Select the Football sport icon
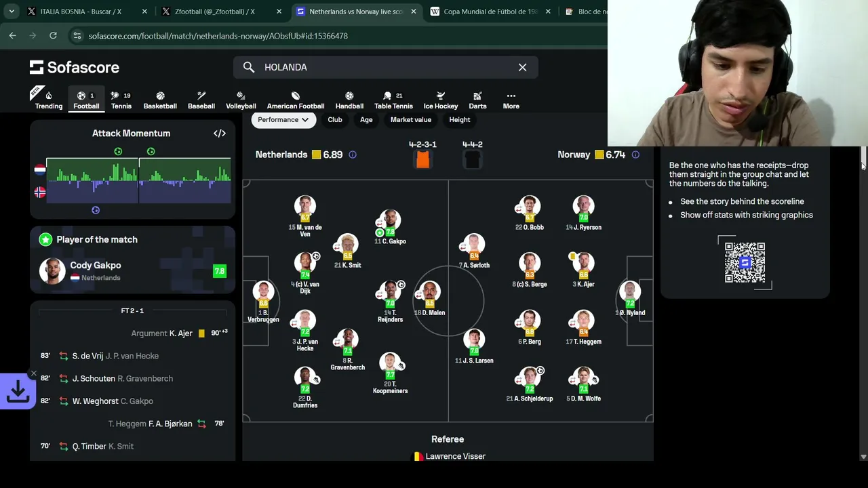This screenshot has height=488, width=868. pos(81,96)
